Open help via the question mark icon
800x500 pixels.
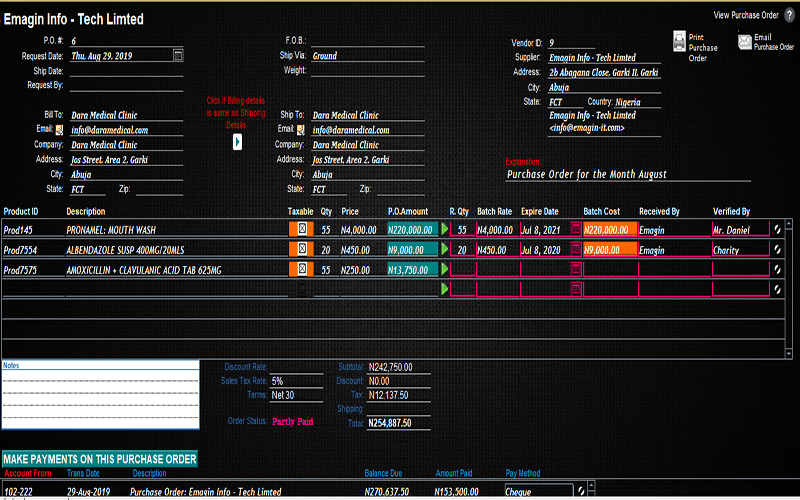788,16
